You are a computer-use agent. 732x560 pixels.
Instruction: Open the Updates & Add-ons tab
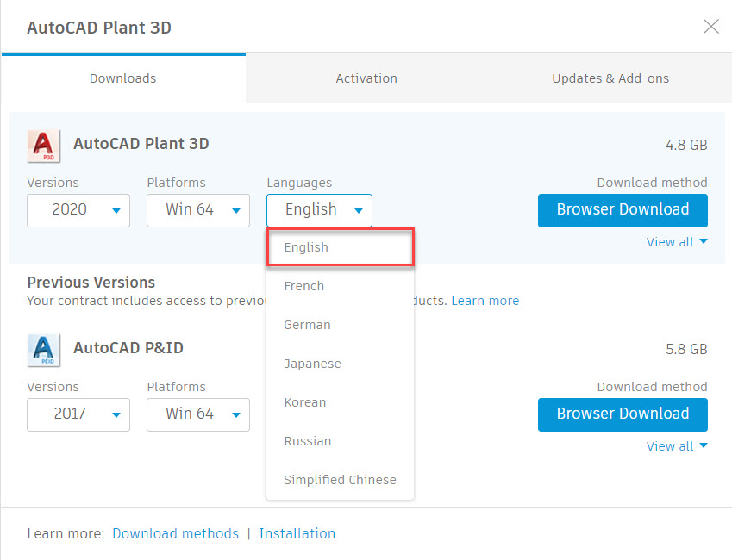tap(610, 78)
